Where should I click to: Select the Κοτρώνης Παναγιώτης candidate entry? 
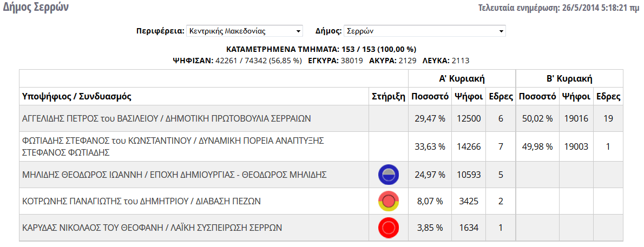coord(142,201)
